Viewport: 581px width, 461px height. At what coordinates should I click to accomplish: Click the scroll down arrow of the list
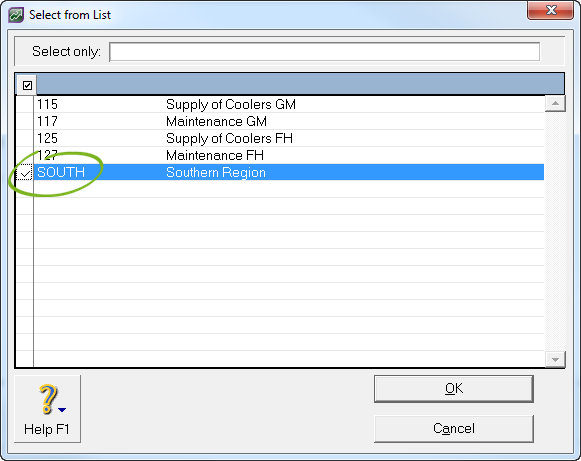[x=555, y=359]
